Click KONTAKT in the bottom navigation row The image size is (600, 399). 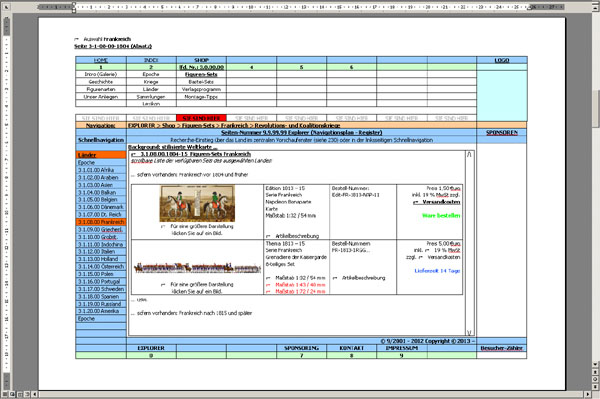(351, 348)
